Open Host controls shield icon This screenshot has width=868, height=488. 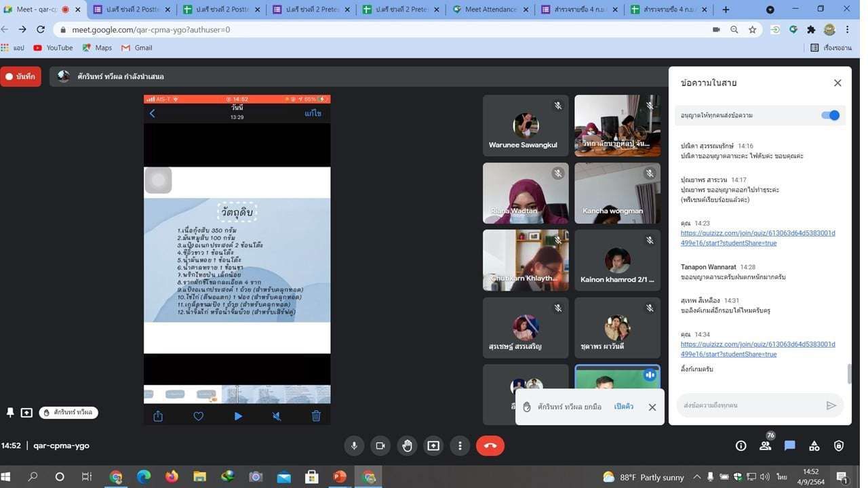click(x=839, y=445)
